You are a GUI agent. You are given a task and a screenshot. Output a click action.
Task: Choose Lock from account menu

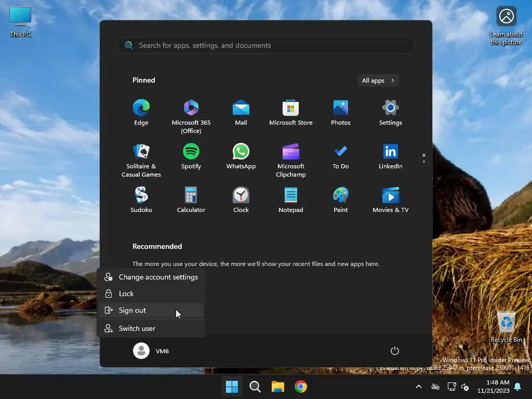tap(151, 294)
